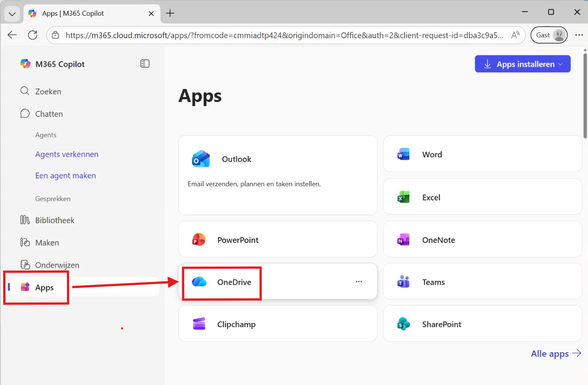Follow the Alle apps link
This screenshot has width=588, height=385.
[556, 354]
